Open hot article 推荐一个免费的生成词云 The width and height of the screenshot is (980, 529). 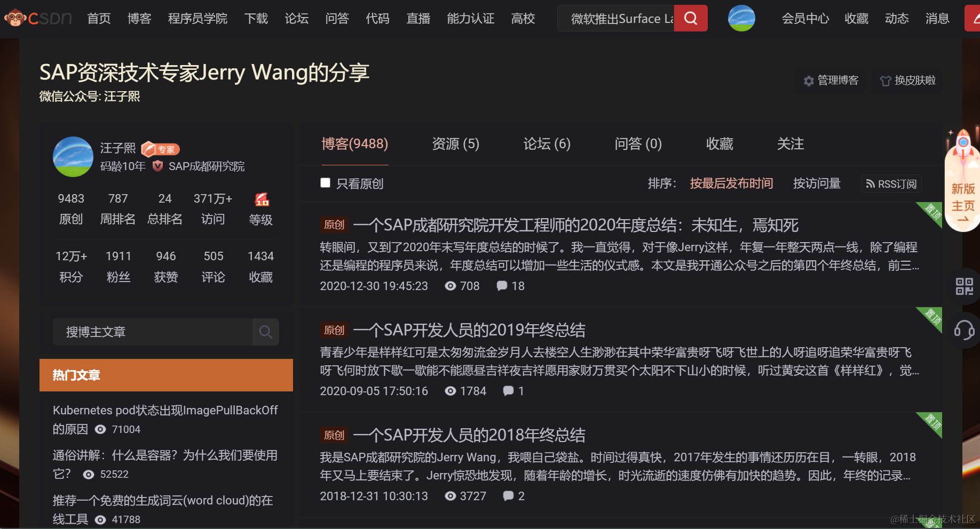[x=163, y=510]
